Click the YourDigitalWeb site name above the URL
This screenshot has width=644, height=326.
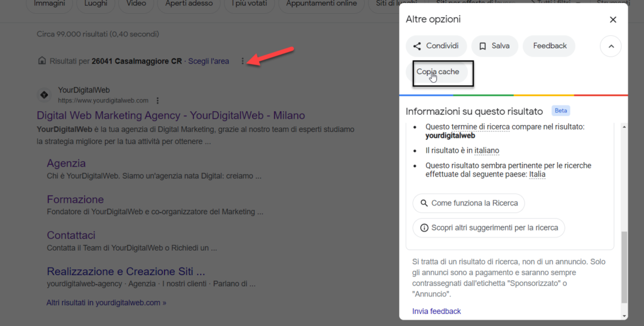[84, 90]
